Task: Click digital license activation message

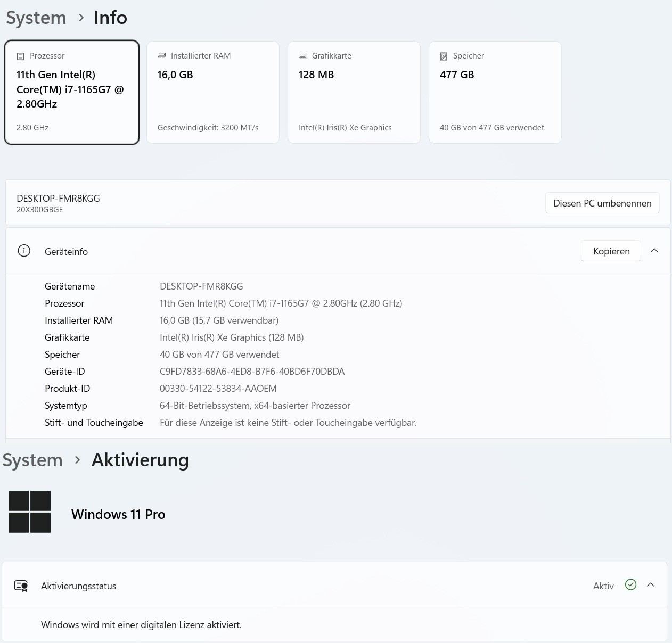Action: (x=141, y=625)
